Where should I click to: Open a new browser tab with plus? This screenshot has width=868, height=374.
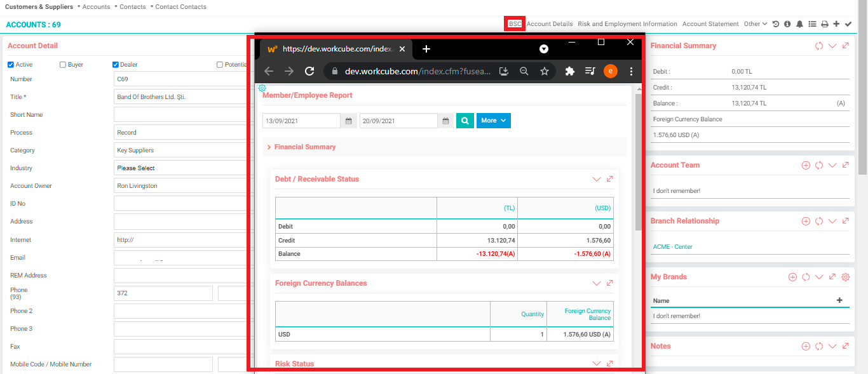[426, 49]
